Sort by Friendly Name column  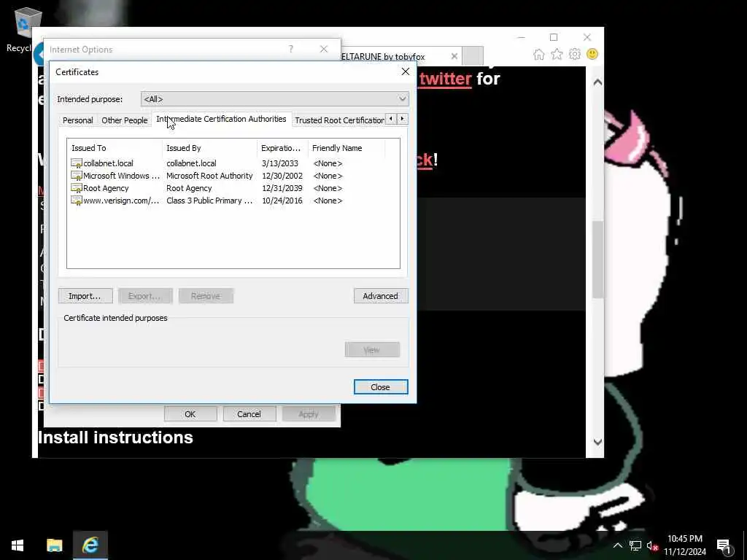coord(347,148)
